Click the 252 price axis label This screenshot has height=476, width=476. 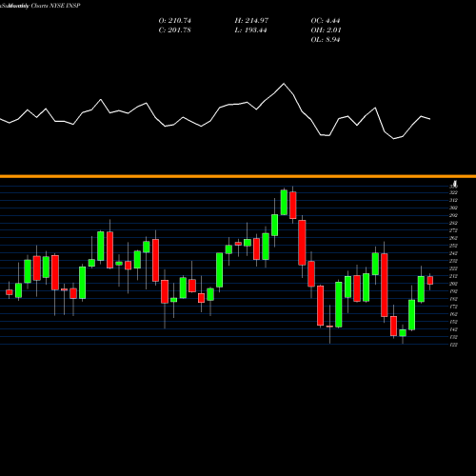453,246
